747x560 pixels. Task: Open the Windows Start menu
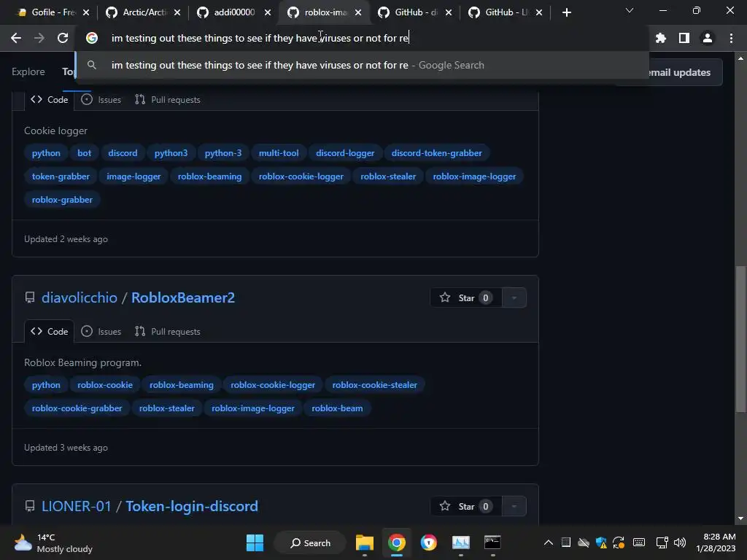(x=255, y=542)
